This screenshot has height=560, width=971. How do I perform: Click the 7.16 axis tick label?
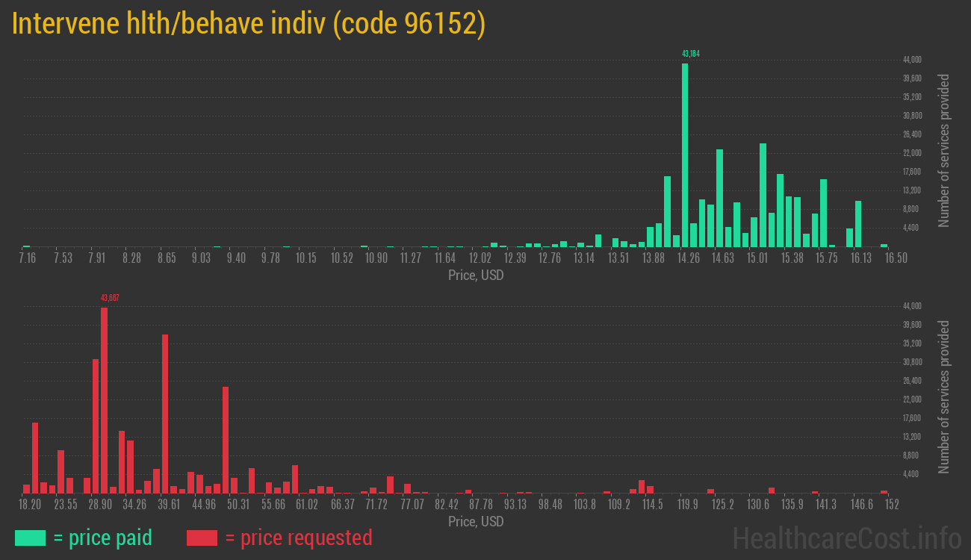[28, 257]
